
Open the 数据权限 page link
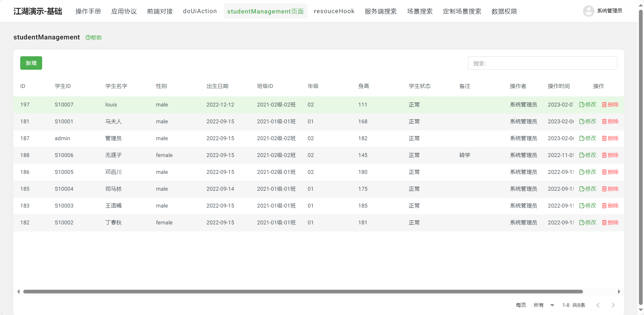pyautogui.click(x=504, y=11)
